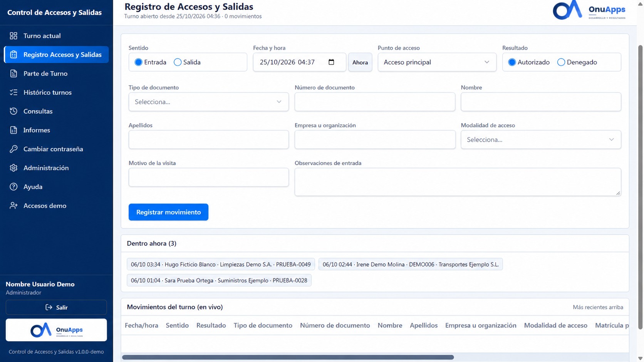Open the Modalidad de acceso dropdown
This screenshot has width=644, height=362.
[541, 139]
